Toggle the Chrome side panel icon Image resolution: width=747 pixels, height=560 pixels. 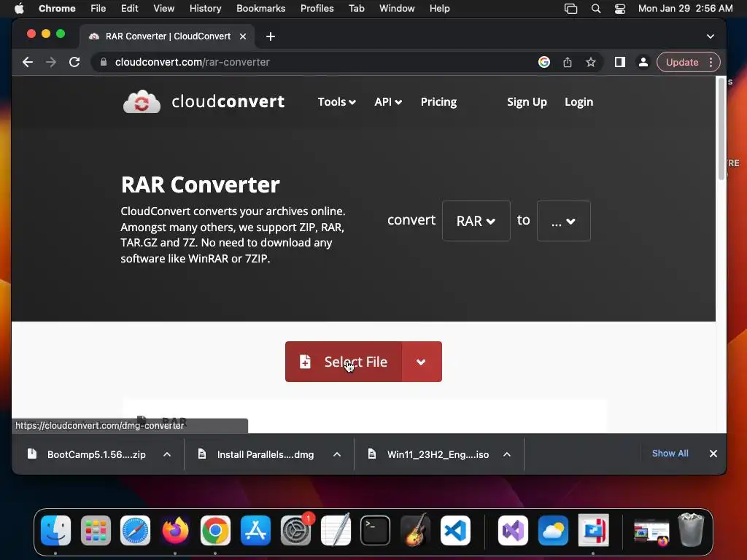620,62
